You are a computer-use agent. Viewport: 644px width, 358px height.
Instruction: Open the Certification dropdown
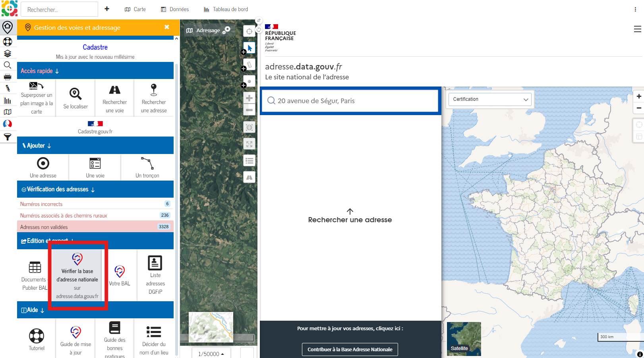490,99
